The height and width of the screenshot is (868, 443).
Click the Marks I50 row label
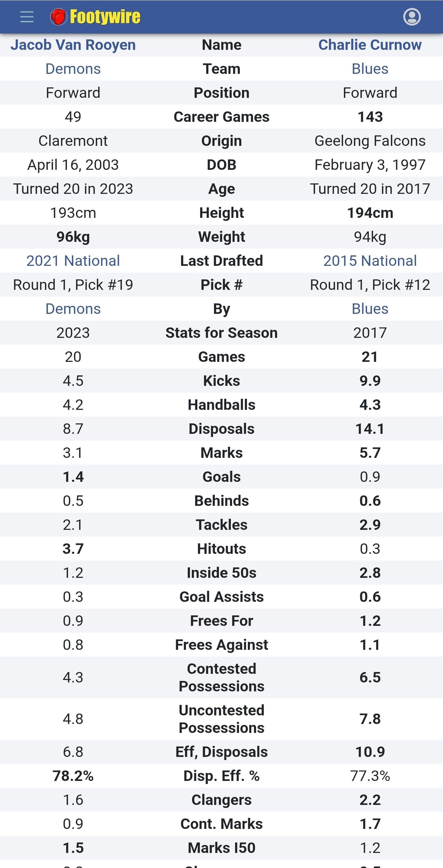(x=222, y=848)
